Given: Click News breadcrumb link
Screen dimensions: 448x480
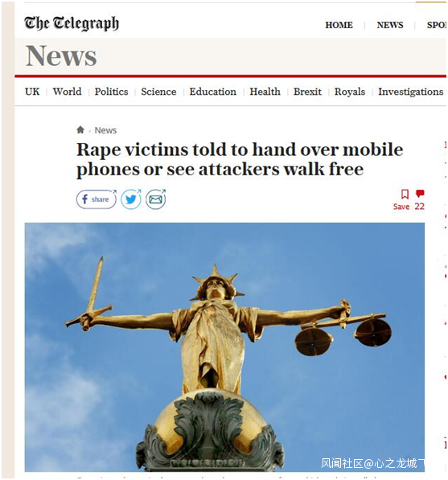Looking at the screenshot, I should (105, 130).
